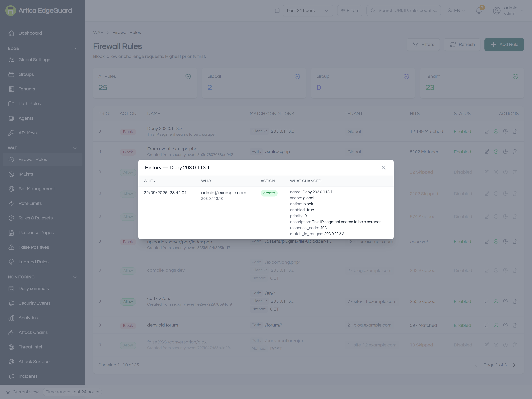This screenshot has height=399, width=532.
Task: Click the Add Rule button
Action: tap(504, 45)
